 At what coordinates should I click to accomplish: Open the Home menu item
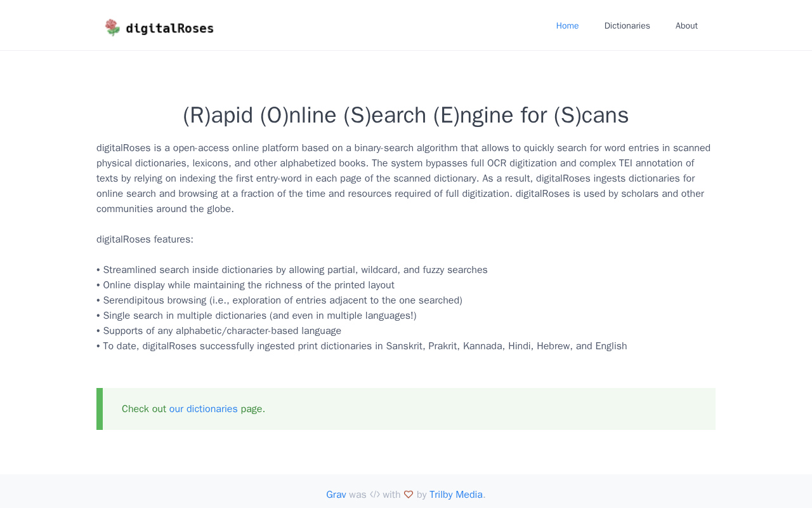[x=567, y=25]
